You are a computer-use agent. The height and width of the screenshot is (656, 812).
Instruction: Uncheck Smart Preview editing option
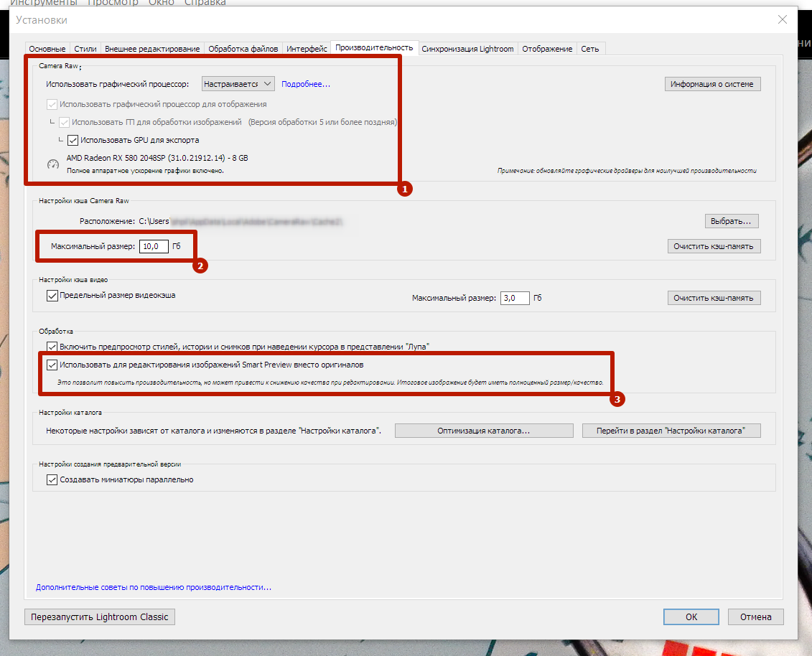click(x=52, y=365)
